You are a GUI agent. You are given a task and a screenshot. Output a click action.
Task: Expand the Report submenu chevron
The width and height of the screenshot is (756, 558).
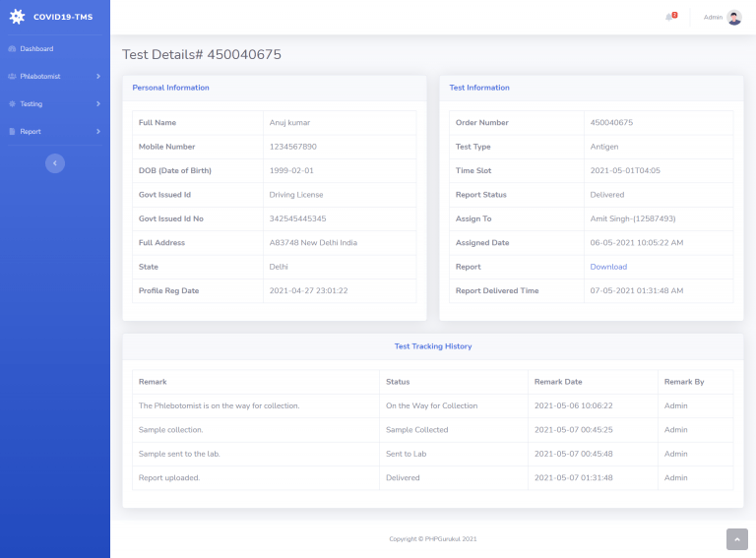tap(97, 131)
